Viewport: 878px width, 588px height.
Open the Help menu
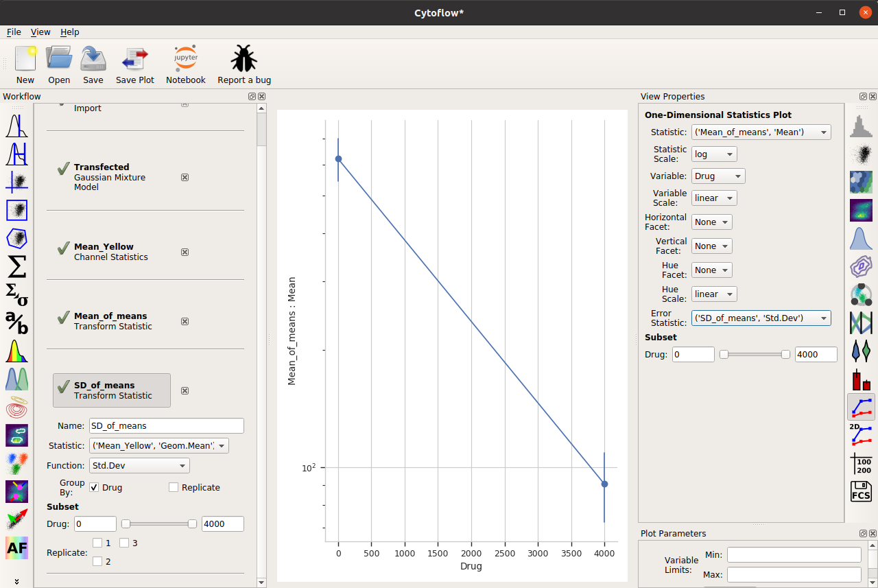[x=70, y=32]
